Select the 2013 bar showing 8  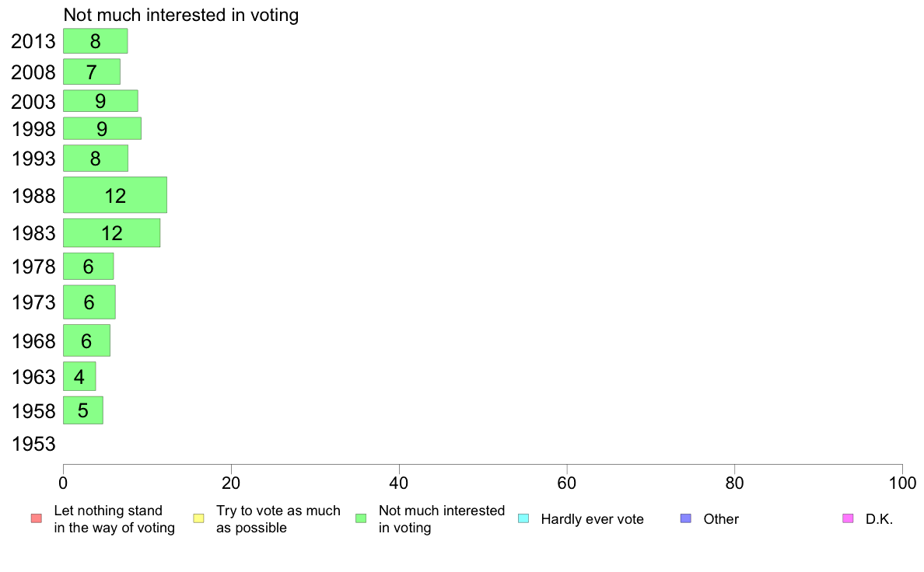96,41
